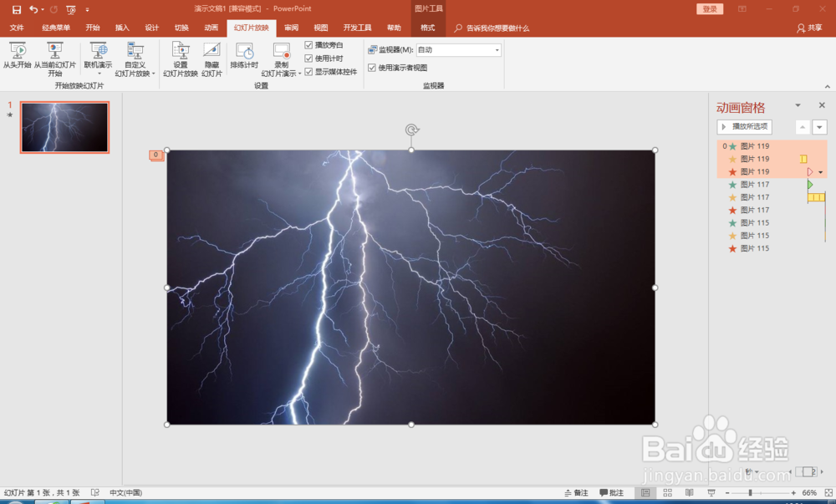Expand Custom Slide Show (自定义幻灯片放映) dropdown
Screen dimensions: 836x504
154,74
